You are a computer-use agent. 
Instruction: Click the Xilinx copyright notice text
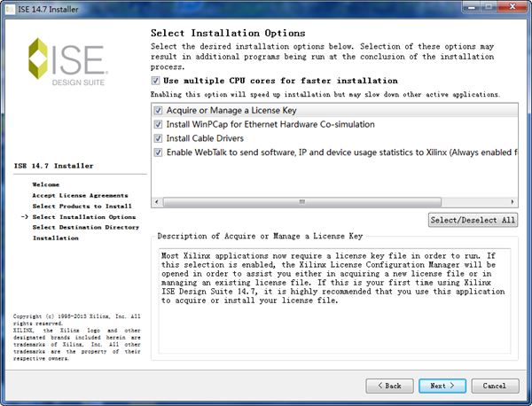pos(76,338)
